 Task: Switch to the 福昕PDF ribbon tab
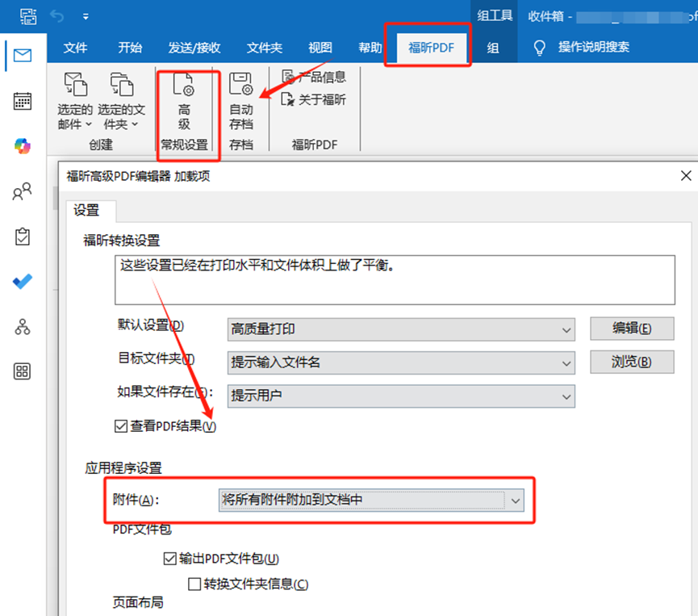431,48
